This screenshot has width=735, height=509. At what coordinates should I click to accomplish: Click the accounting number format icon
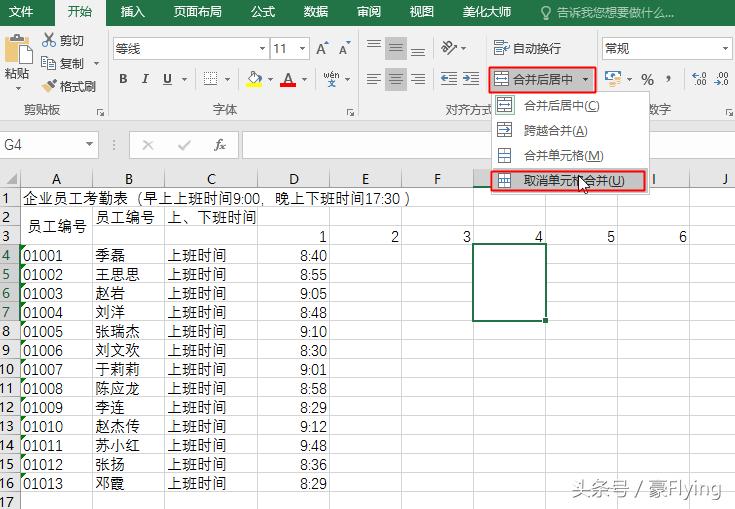[x=613, y=79]
